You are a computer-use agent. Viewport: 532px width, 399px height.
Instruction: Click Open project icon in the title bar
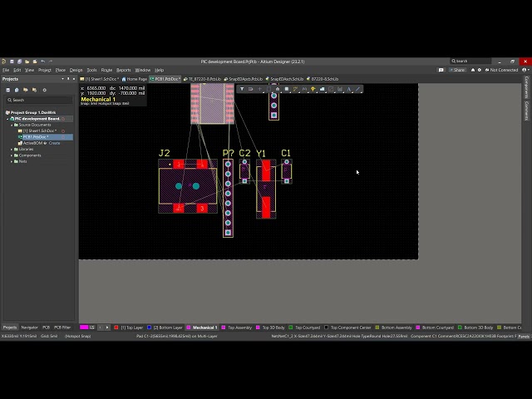(x=35, y=62)
